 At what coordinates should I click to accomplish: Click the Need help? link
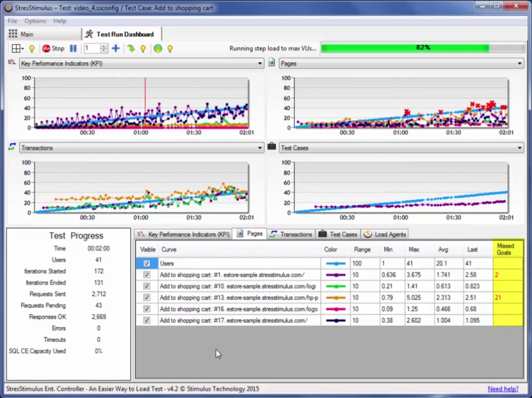503,389
